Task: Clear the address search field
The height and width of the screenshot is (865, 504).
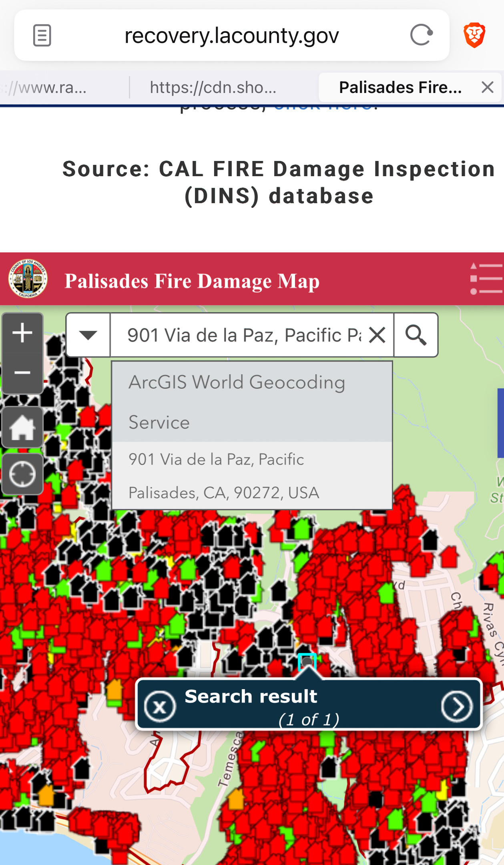Action: pos(377,335)
